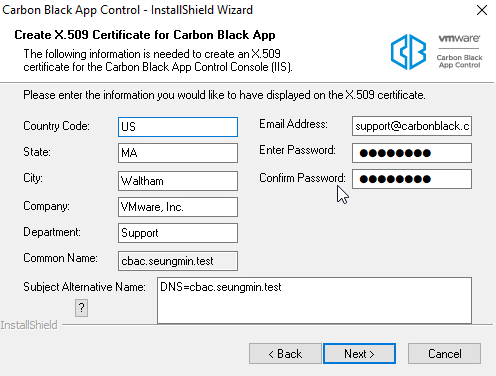Screen dimensions: 496x376
Task: Open the Subject Alternative Name help button
Action: 81,308
